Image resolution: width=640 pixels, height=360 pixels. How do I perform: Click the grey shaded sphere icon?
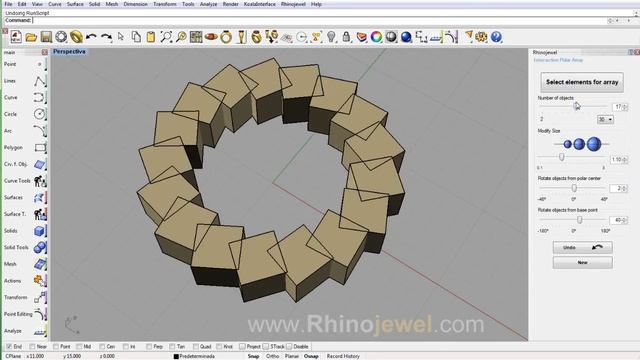[391, 37]
